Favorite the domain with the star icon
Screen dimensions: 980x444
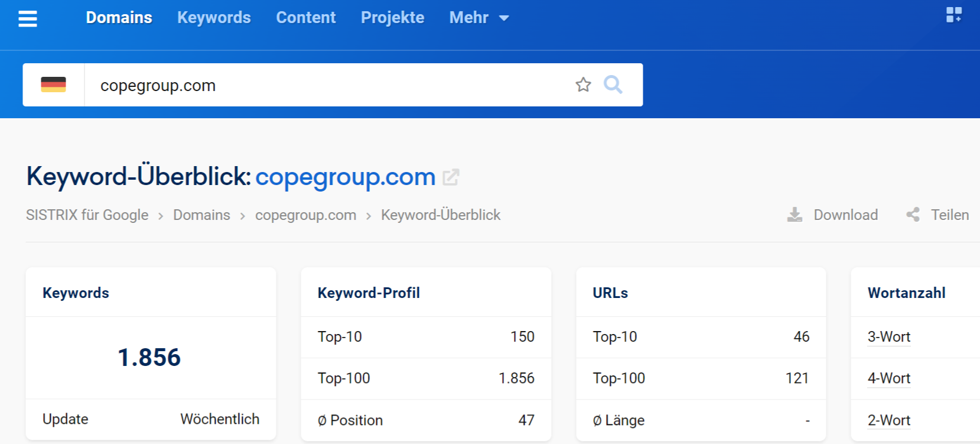click(583, 85)
